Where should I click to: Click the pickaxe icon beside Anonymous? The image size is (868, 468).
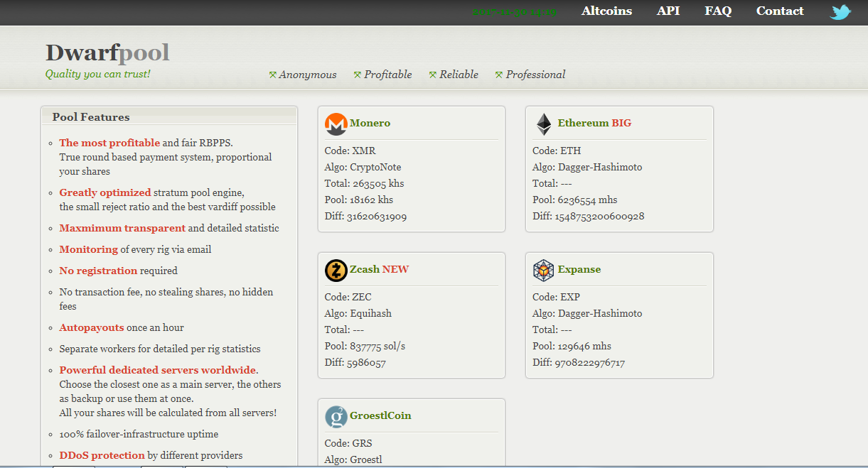pos(272,75)
